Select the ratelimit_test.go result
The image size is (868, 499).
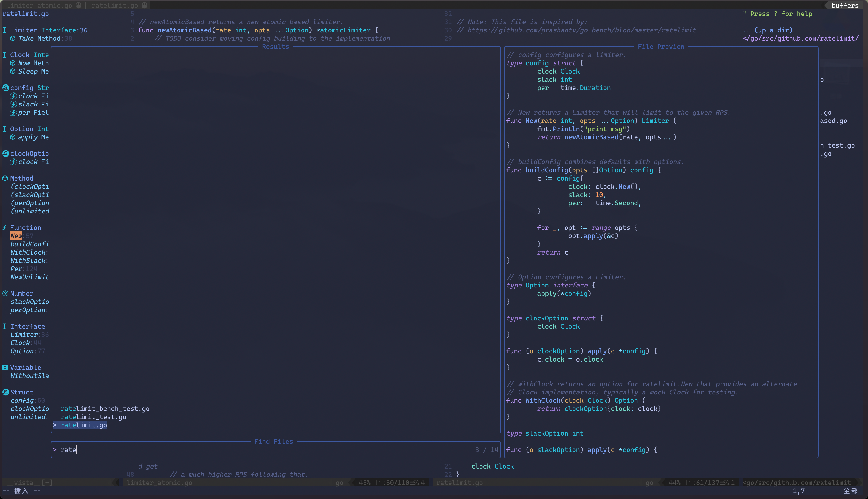(x=93, y=417)
